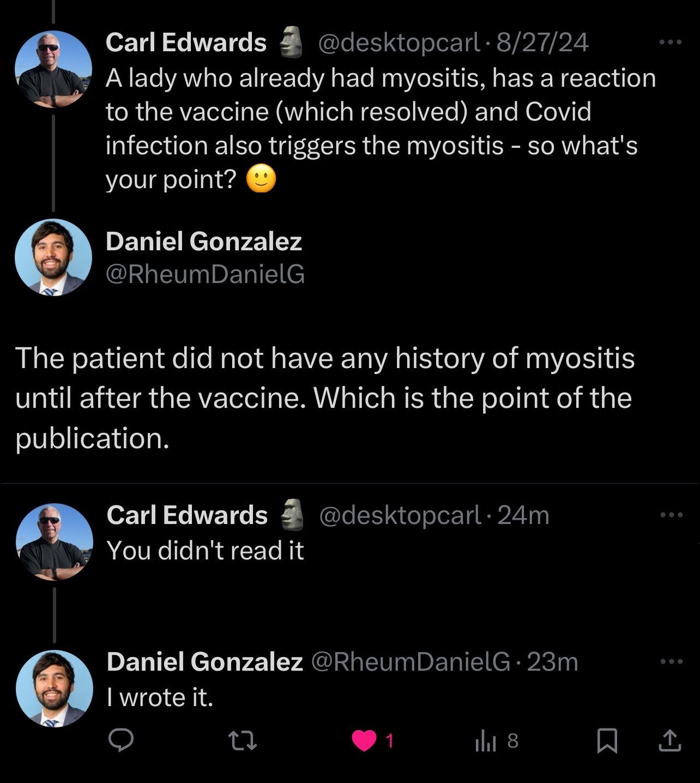Viewport: 700px width, 783px height.
Task: Open Carl Edwards' avatar on top tweet
Action: (x=53, y=69)
